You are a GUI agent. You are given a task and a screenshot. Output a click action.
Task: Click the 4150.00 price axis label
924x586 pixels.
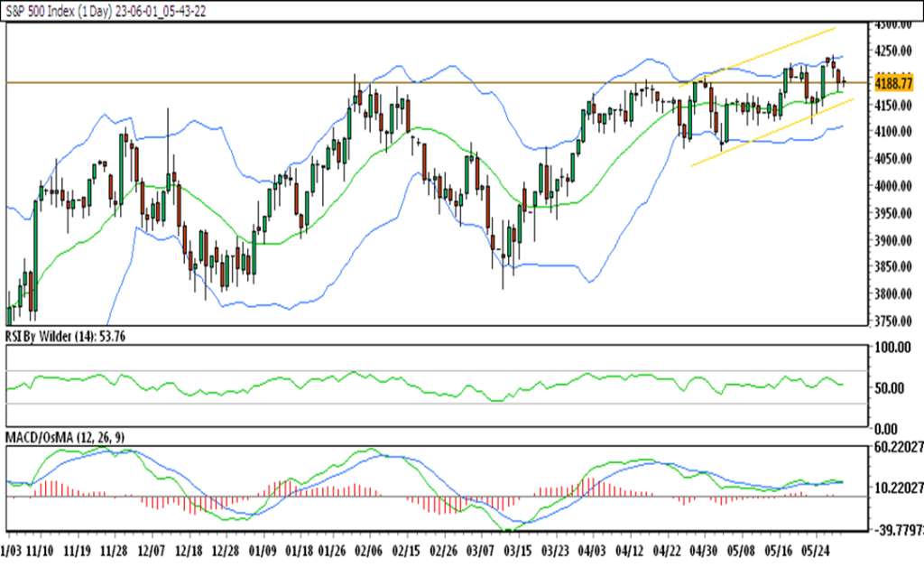[893, 106]
